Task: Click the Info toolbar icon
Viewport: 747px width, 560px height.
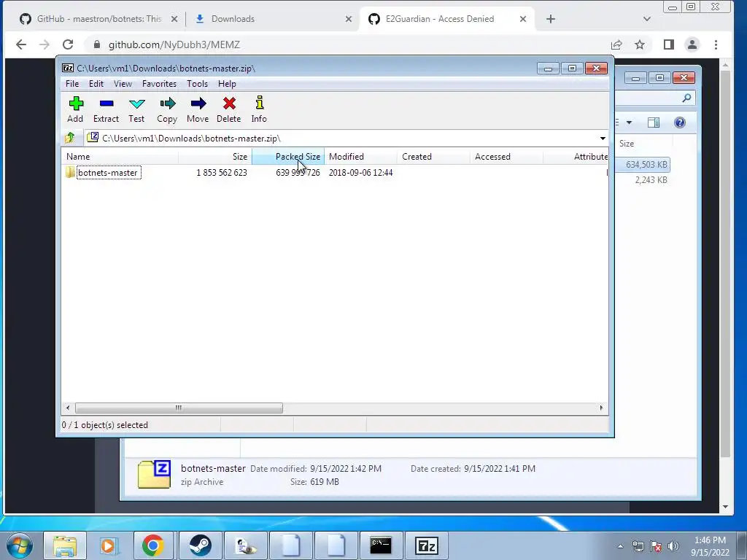Action: pyautogui.click(x=259, y=109)
